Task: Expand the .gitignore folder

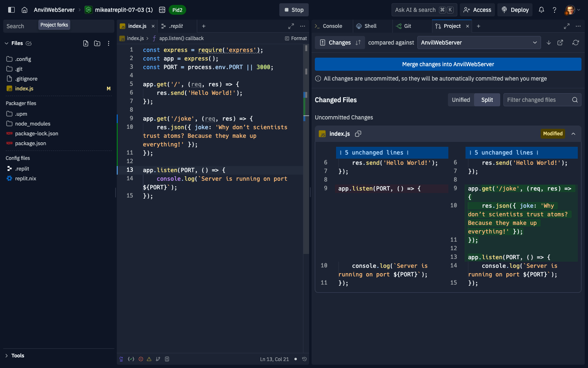Action: click(x=59, y=79)
